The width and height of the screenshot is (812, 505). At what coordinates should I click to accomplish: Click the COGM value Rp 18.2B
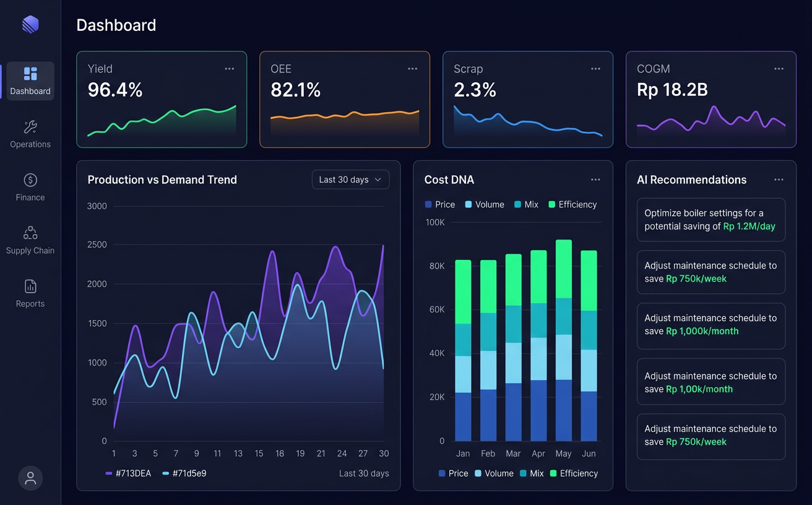(672, 90)
